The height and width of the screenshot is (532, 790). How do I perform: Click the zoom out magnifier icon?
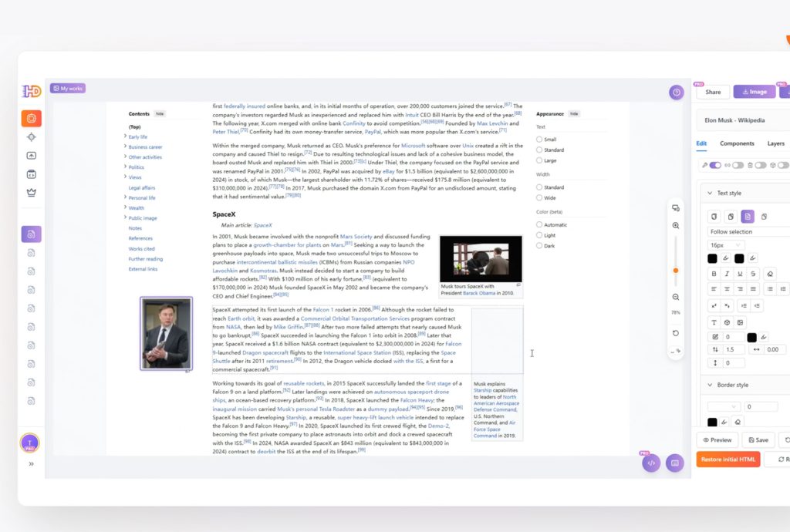click(676, 297)
